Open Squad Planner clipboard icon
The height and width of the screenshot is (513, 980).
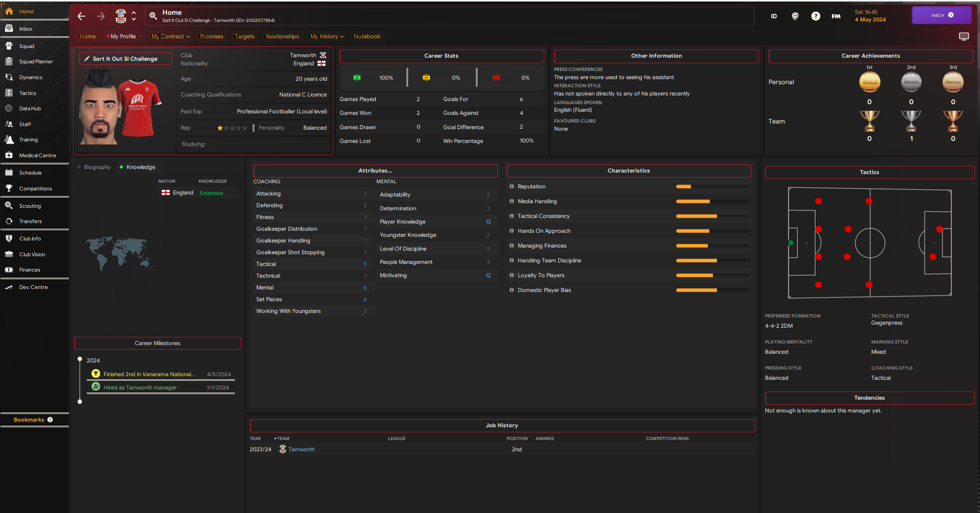9,61
